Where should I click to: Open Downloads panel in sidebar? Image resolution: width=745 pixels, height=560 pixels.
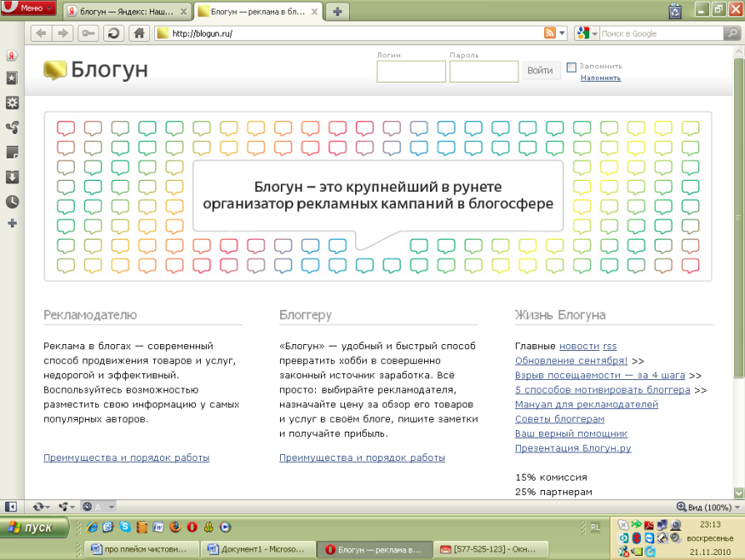coord(12,177)
